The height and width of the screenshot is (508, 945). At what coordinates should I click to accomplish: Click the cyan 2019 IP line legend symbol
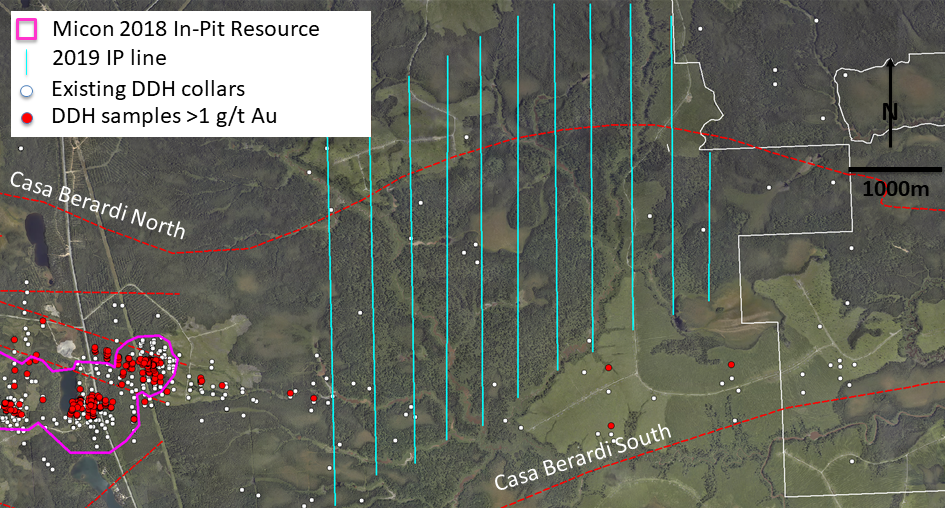coord(27,61)
